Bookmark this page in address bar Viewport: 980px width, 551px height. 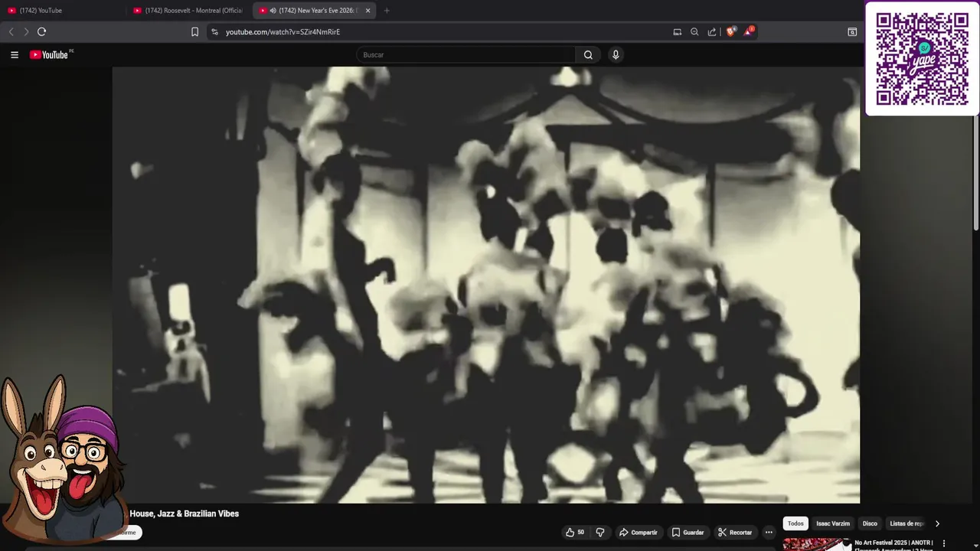tap(194, 31)
